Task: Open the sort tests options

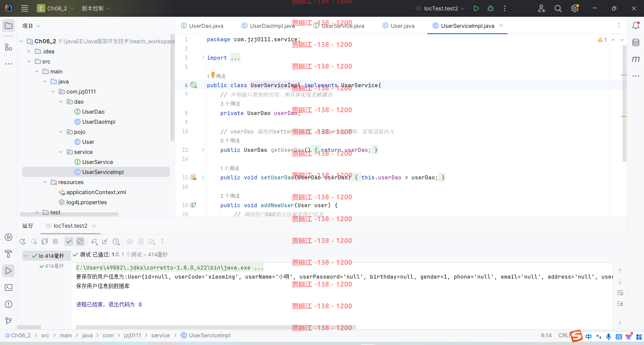Action: click(x=94, y=241)
